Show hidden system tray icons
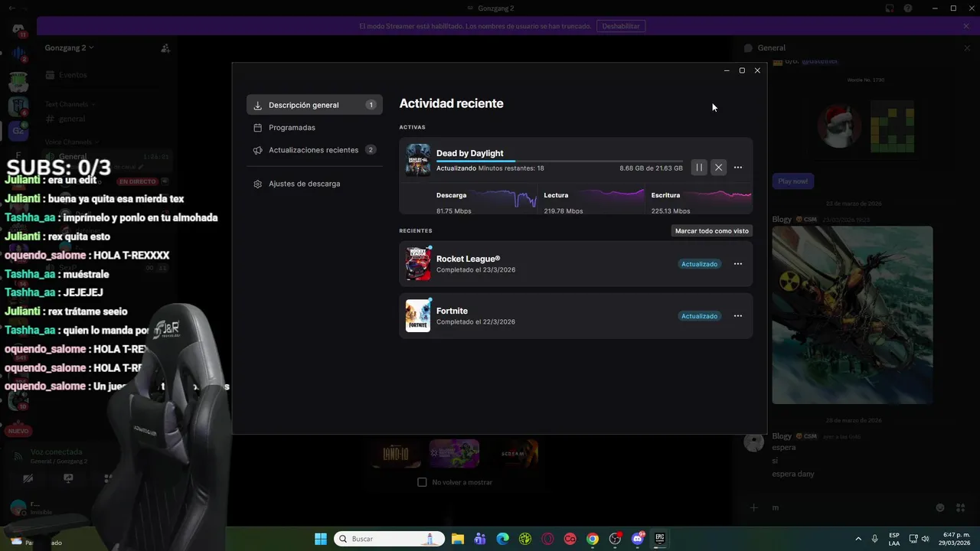This screenshot has height=551, width=980. click(857, 539)
